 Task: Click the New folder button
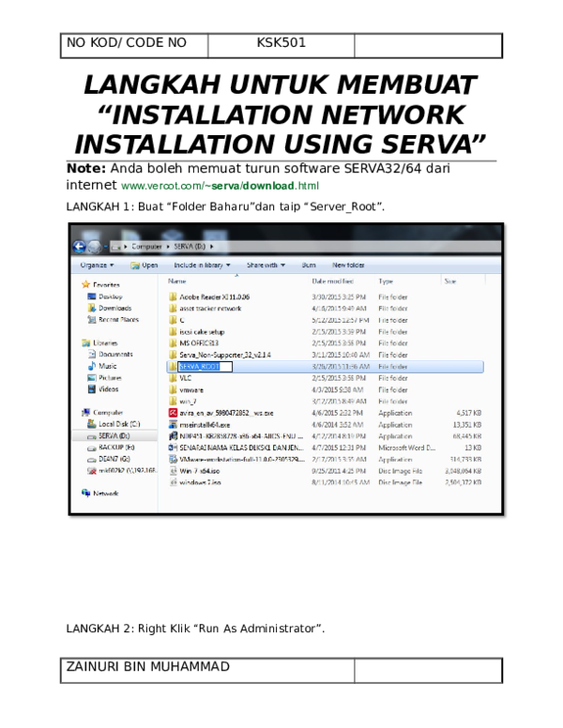[x=348, y=265]
